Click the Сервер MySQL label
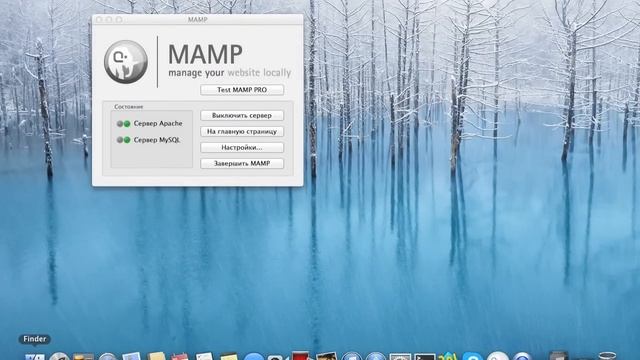Viewport: 640px width, 360px height. pyautogui.click(x=157, y=140)
